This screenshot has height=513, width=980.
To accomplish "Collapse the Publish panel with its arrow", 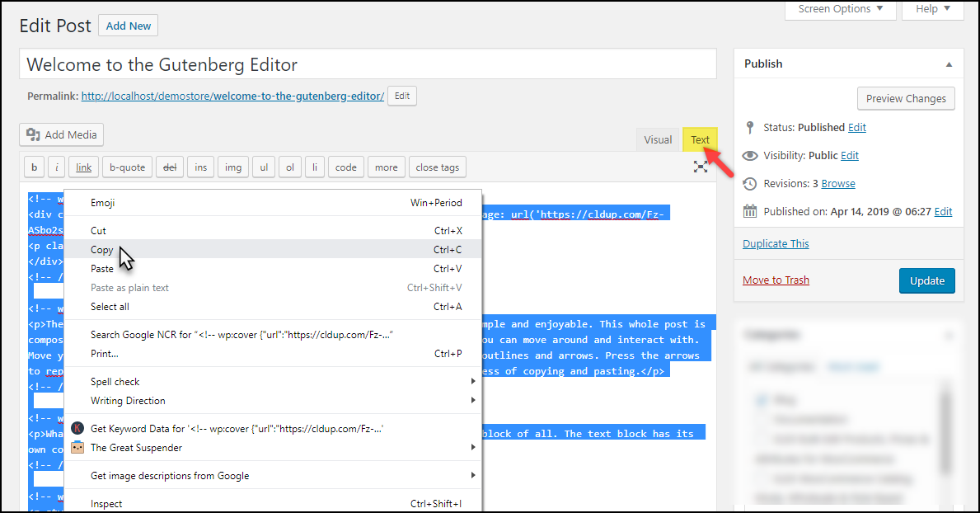I will (949, 64).
